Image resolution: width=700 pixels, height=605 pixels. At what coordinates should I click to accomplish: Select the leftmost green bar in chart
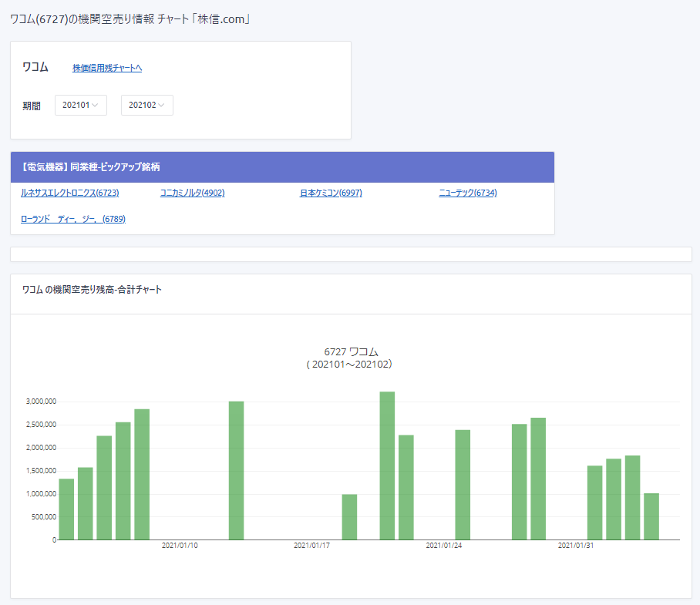pos(66,509)
